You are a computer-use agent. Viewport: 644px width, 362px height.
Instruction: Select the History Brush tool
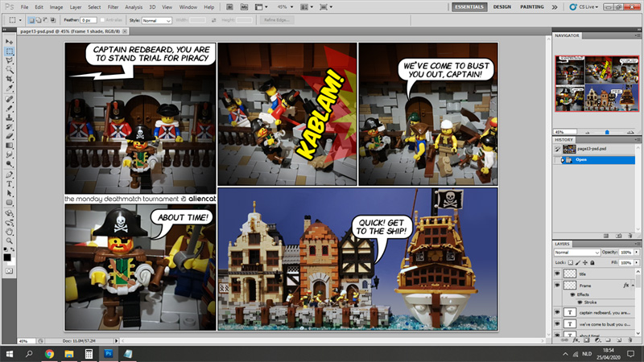pos(9,127)
